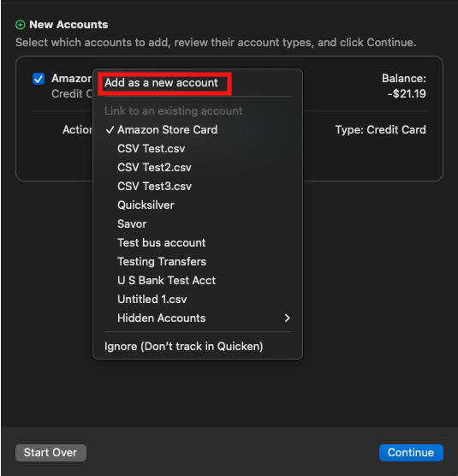Image resolution: width=458 pixels, height=476 pixels.
Task: Click the Hidden Accounts chevron arrow
Action: 287,318
